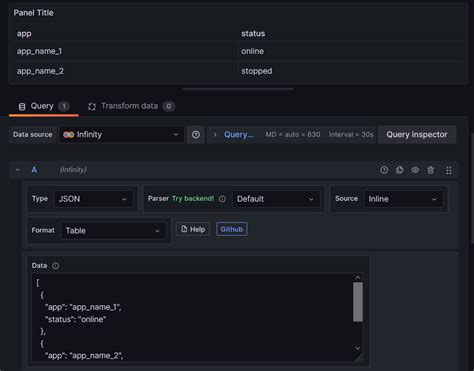Viewport: 474px width, 371px height.
Task: Click database icon on Query tab
Action: 22,107
